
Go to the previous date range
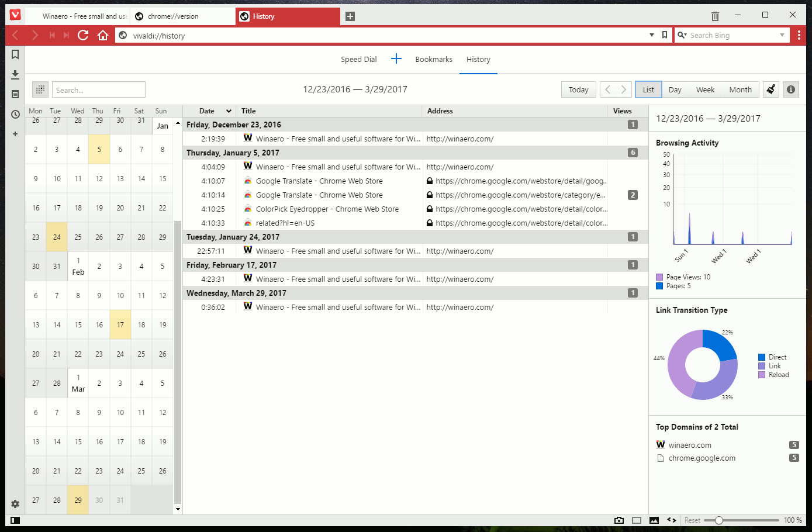click(608, 89)
